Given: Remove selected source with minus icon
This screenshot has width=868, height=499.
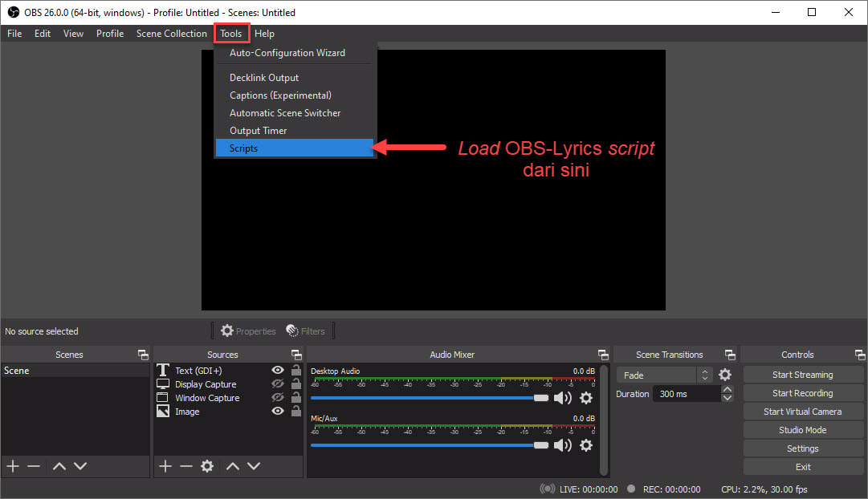Looking at the screenshot, I should point(186,466).
